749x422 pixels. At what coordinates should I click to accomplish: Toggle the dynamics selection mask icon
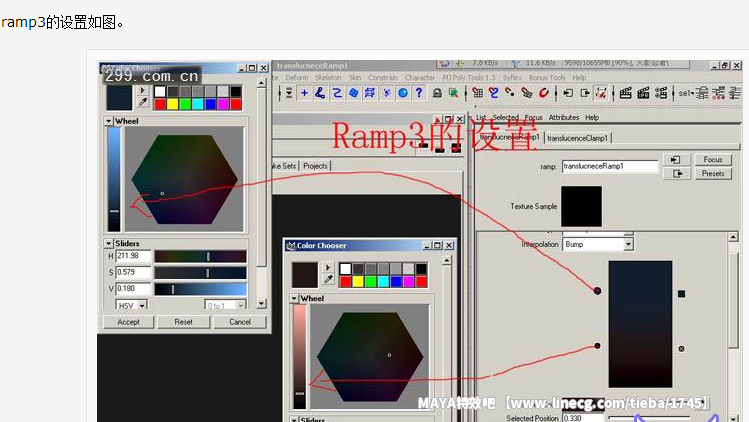point(386,93)
